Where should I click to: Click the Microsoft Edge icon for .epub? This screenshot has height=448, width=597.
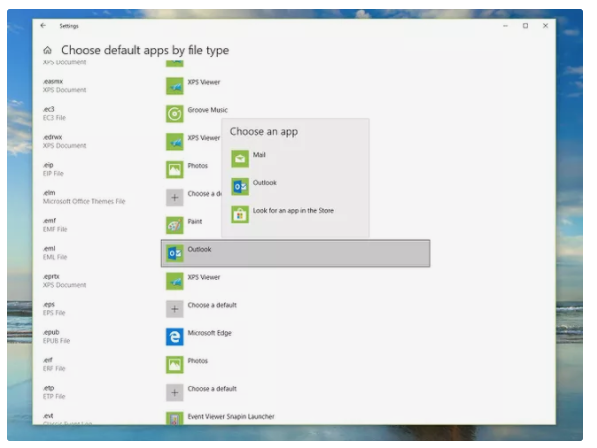tap(175, 337)
